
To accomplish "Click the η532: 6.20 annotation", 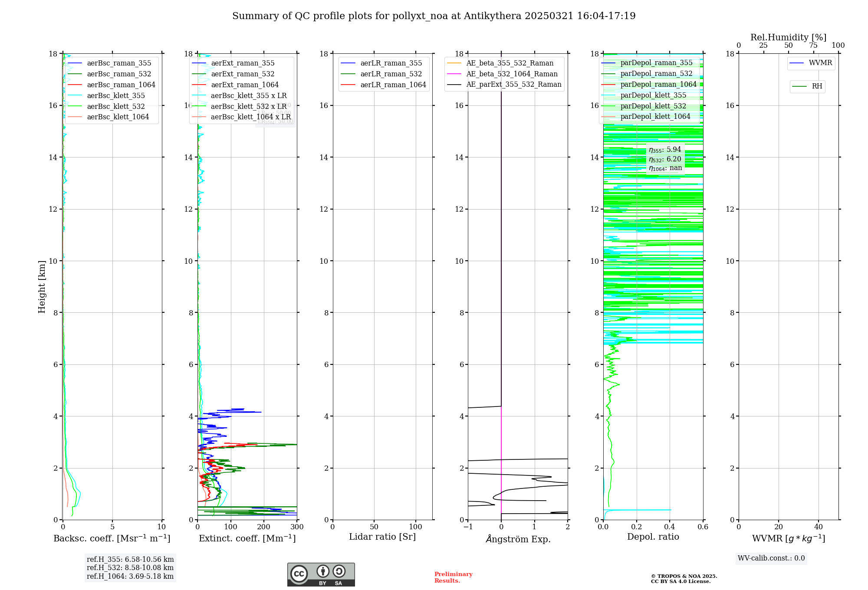I will [665, 159].
